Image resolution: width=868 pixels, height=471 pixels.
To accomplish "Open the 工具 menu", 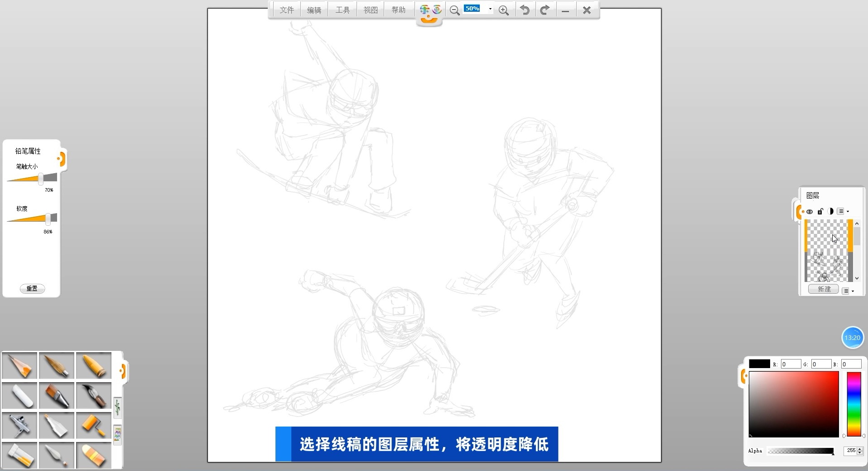I will [342, 10].
